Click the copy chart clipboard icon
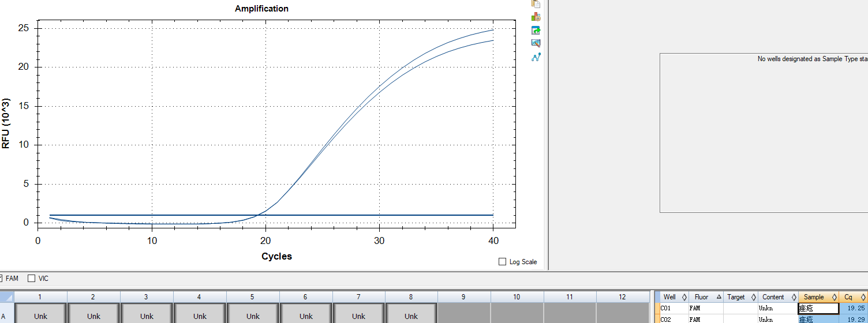Image resolution: width=868 pixels, height=323 pixels. pos(536,3)
